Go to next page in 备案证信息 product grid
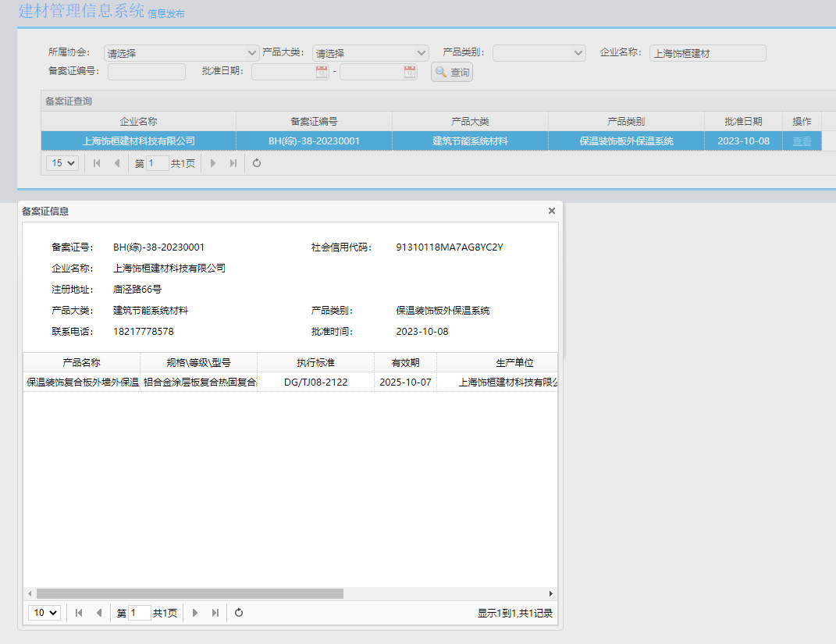The image size is (836, 644). 194,613
